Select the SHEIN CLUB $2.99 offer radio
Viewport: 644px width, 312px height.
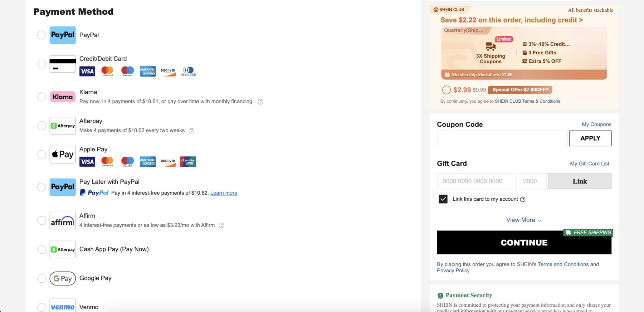tap(446, 90)
